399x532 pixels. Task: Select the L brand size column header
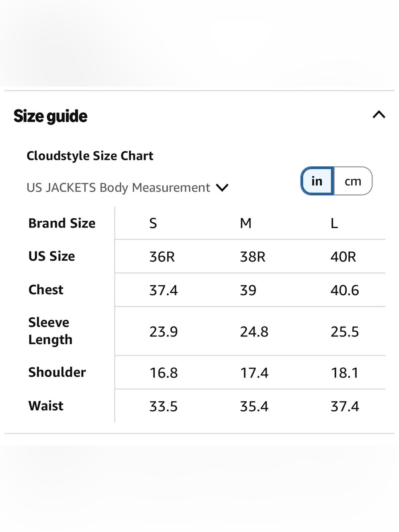tap(334, 223)
